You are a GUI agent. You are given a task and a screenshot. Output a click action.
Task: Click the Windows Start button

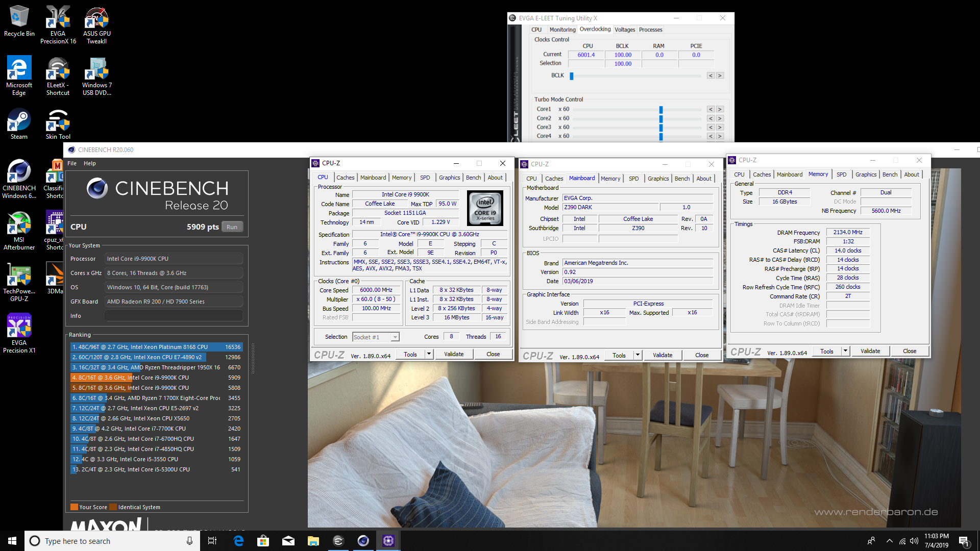[x=12, y=541]
